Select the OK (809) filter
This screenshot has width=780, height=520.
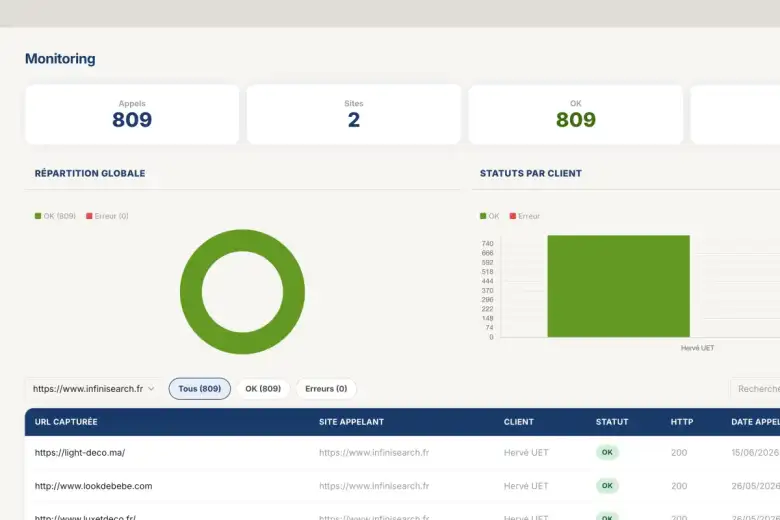(x=263, y=389)
